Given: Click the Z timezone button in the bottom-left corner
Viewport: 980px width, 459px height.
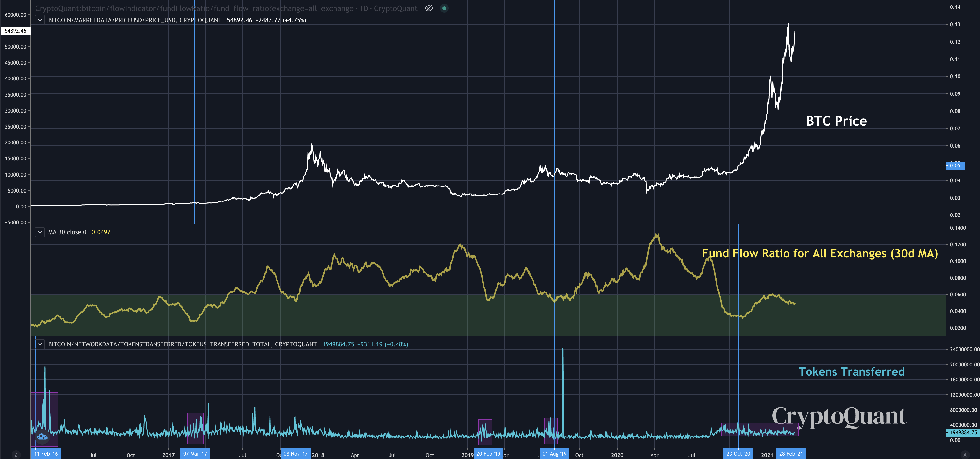Looking at the screenshot, I should [x=16, y=454].
